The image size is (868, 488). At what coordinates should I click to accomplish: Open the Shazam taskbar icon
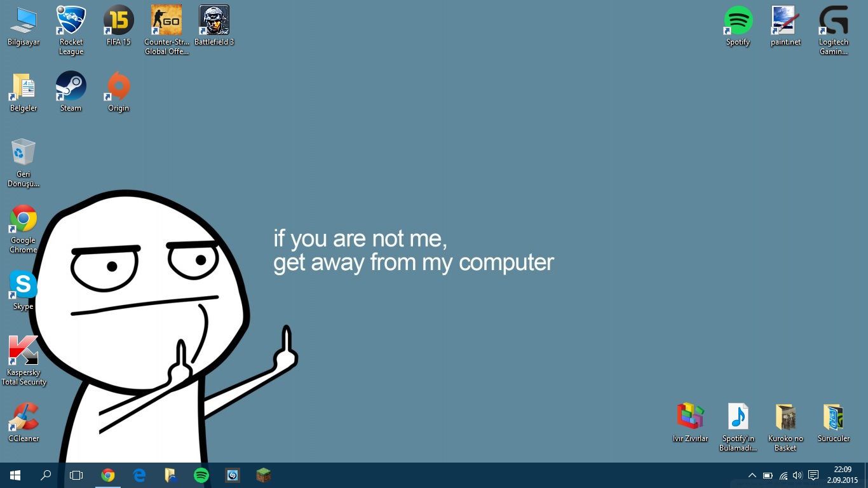tap(233, 475)
